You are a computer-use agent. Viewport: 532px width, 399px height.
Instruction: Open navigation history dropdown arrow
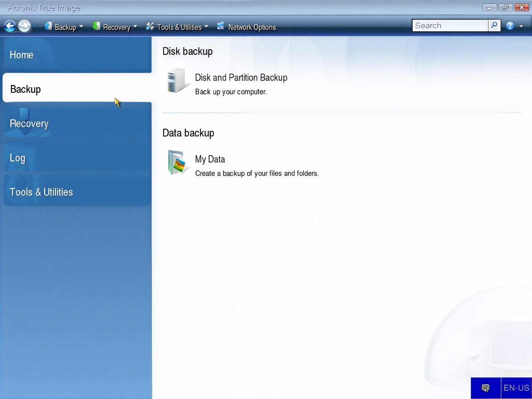pyautogui.click(x=34, y=26)
